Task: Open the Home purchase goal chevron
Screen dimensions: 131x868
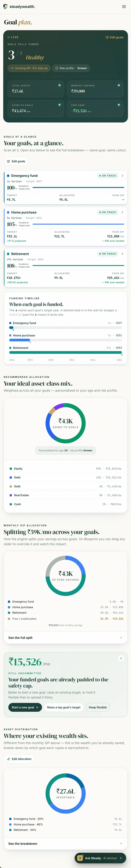Action: (x=122, y=212)
